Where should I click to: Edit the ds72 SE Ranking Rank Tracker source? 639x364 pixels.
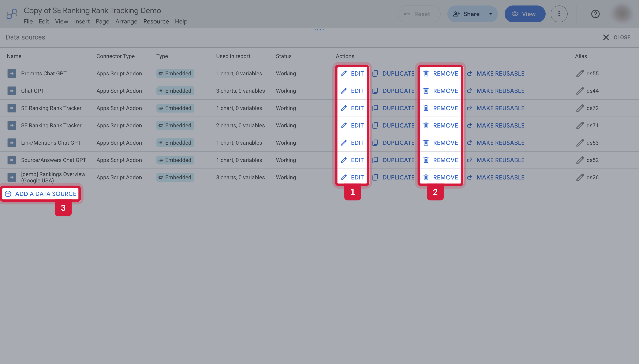click(x=352, y=108)
